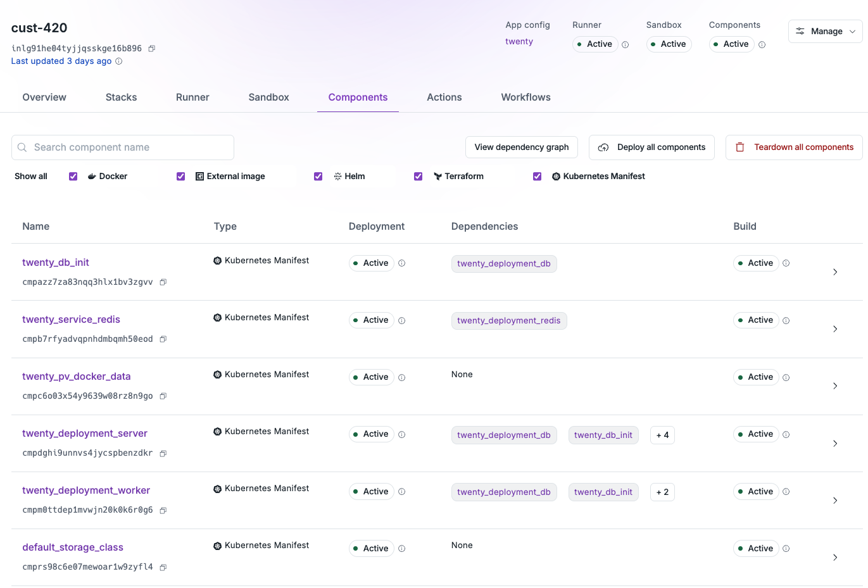Click the Docker filter icon
The height and width of the screenshot is (588, 868).
click(91, 176)
